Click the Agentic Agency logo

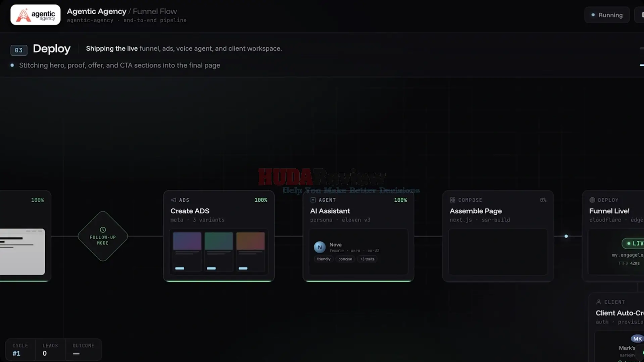pyautogui.click(x=36, y=15)
